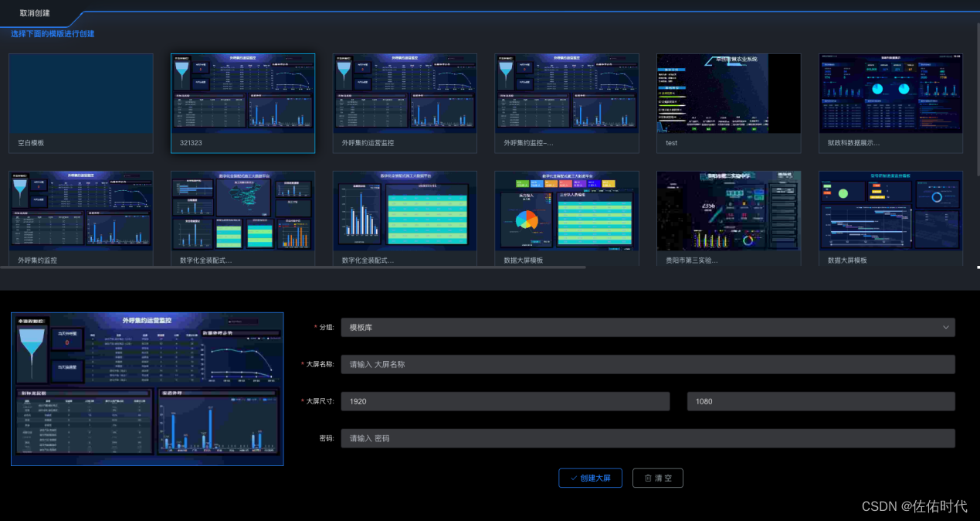Click the 取消创建 tab

click(35, 13)
